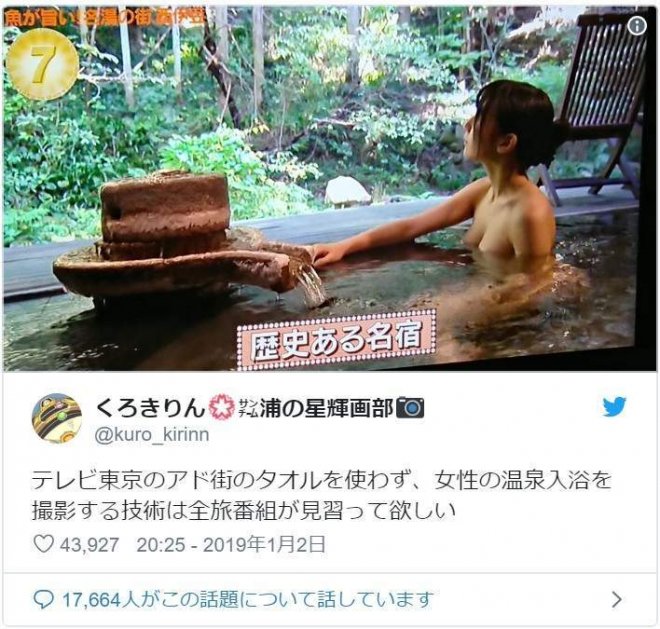Click the 43,927 likes count
This screenshot has width=660, height=629.
pyautogui.click(x=89, y=545)
